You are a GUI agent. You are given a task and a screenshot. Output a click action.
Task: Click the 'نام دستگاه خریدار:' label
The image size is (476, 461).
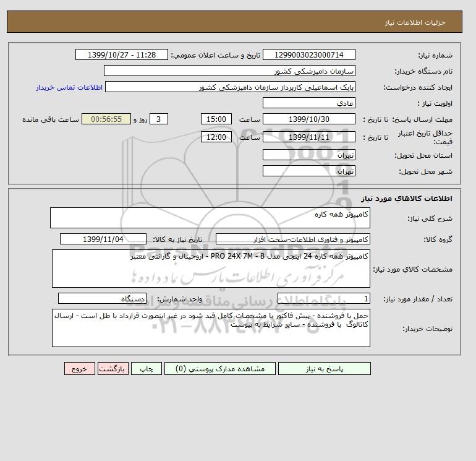tap(423, 71)
